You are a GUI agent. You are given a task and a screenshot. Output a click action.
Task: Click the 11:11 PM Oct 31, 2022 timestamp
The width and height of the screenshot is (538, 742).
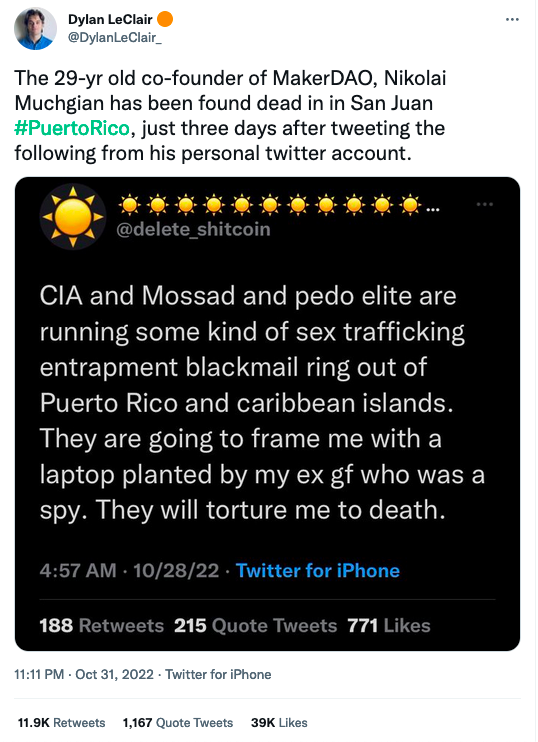(84, 674)
